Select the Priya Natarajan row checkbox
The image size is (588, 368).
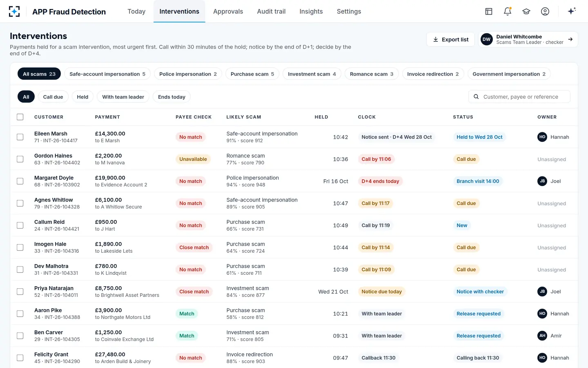(x=20, y=292)
